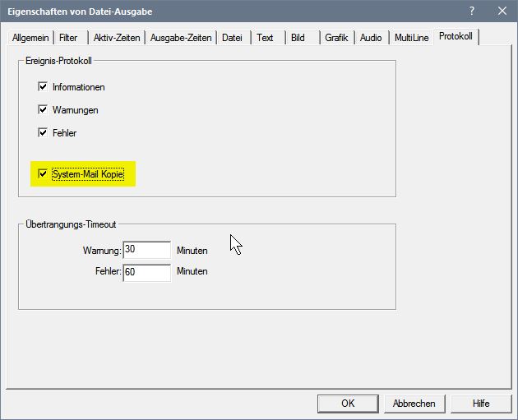Toggle the Warnungen checkbox
Image resolution: width=518 pixels, height=420 pixels.
[44, 109]
